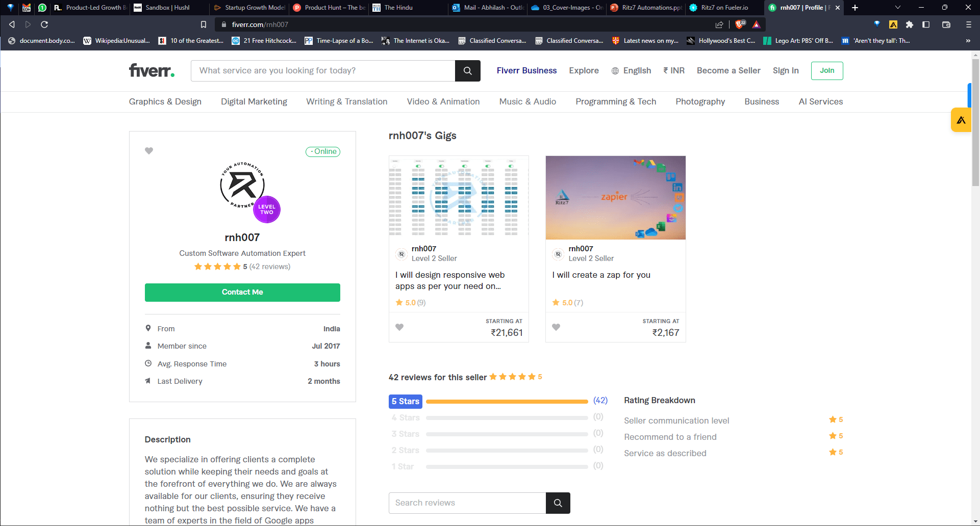Click the Join button
Viewport: 980px width, 526px height.
click(x=826, y=71)
